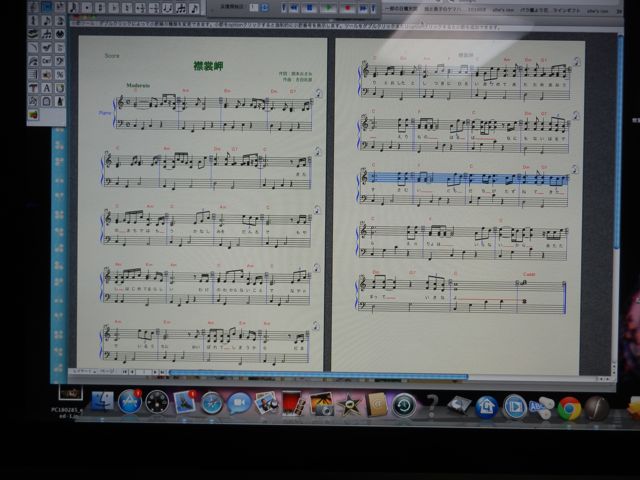Open Photo Booth from the Dock
640x480 pixels.
(293, 403)
